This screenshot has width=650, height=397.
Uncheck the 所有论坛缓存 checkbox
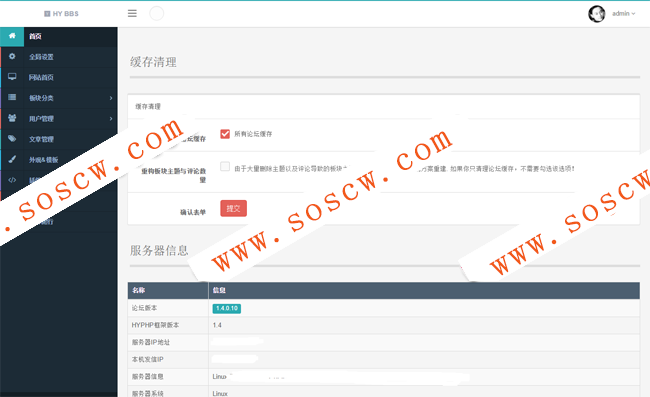225,134
